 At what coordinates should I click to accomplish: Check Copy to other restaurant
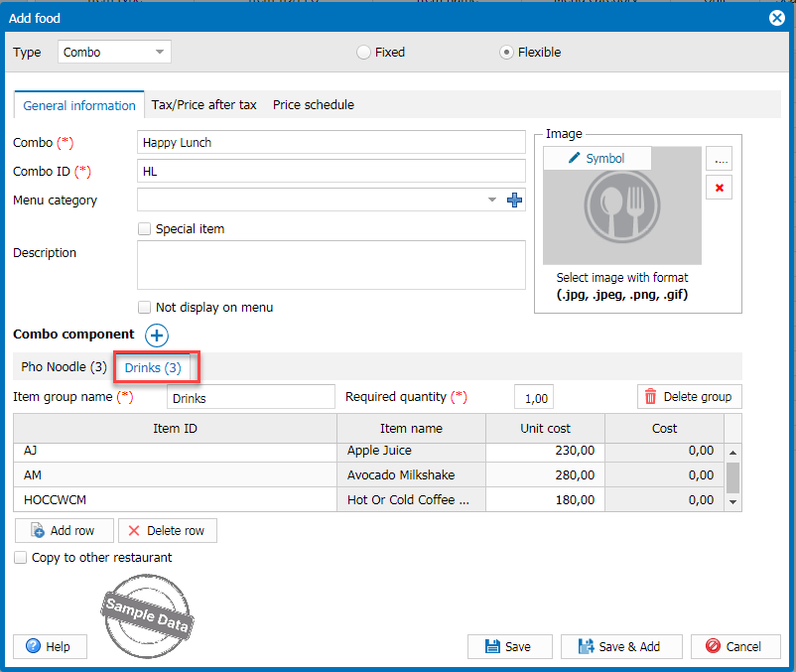tap(21, 558)
